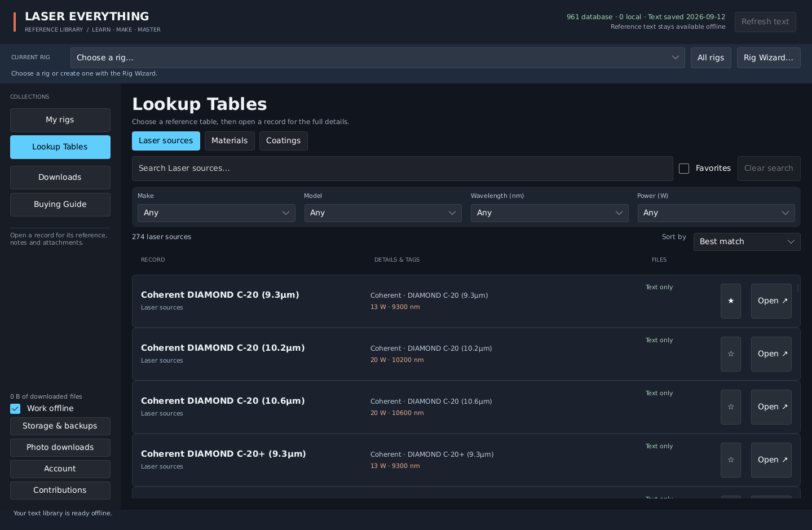Screen dimensions: 812x530
Task: Switch to the Laser sources tab
Action: click(166, 141)
